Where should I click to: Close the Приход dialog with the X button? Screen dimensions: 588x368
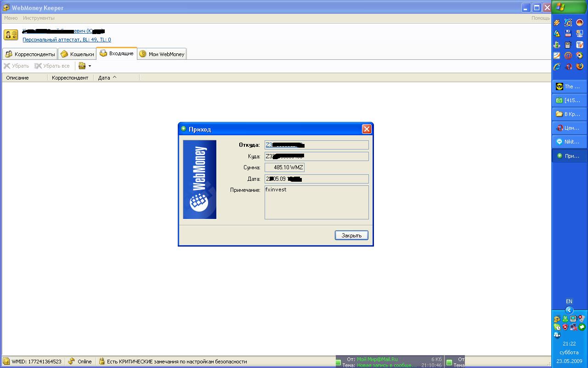click(367, 129)
